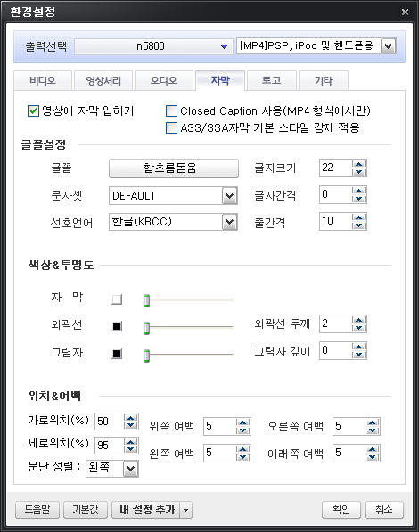
Task: Increase 왼쪽 여백 with up arrow
Action: coord(242,449)
